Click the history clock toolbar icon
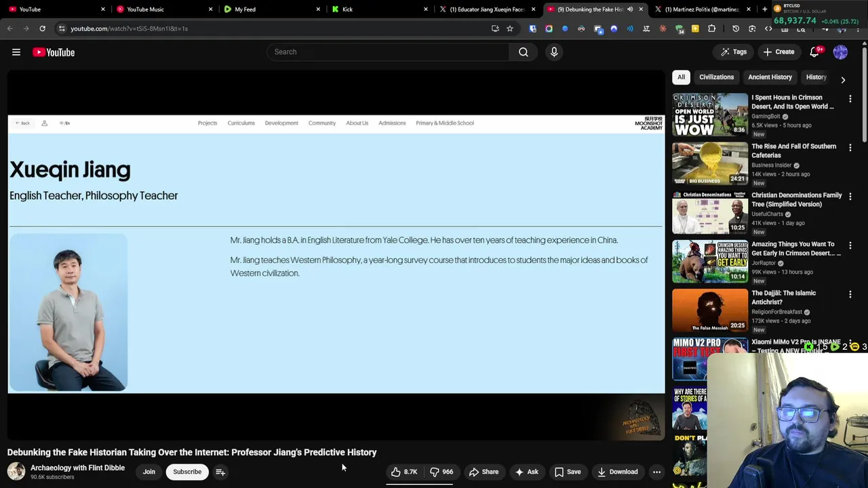The image size is (868, 488). [736, 28]
